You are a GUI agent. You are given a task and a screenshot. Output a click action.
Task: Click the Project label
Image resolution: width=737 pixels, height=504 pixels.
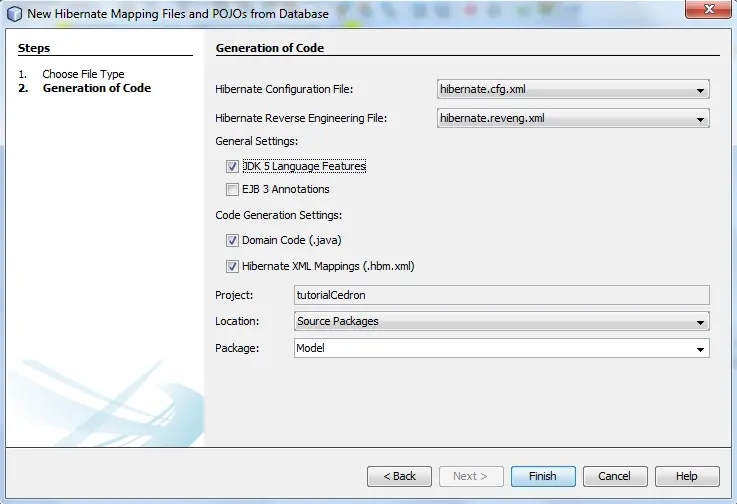coord(234,295)
